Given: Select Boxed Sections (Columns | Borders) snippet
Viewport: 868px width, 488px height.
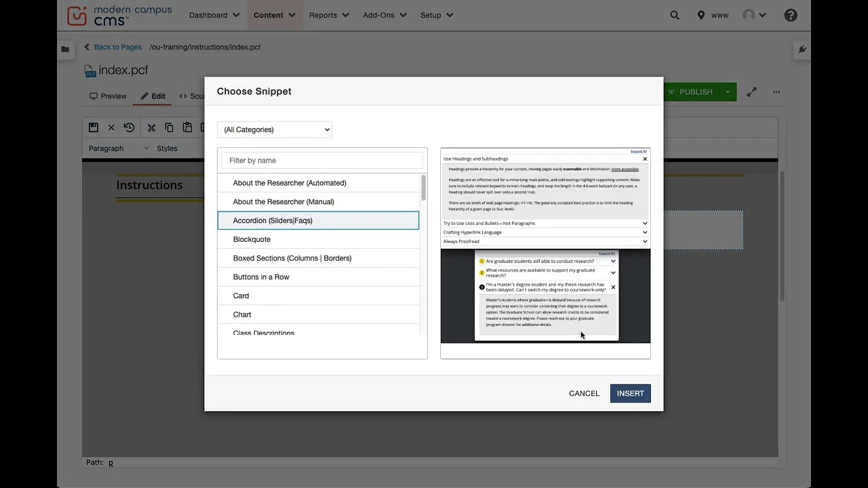Looking at the screenshot, I should [x=318, y=258].
